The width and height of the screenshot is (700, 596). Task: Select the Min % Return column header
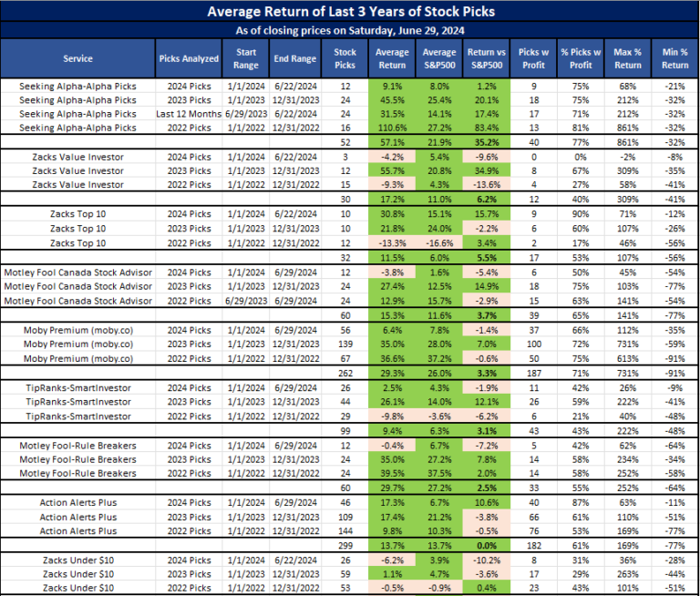pos(675,58)
